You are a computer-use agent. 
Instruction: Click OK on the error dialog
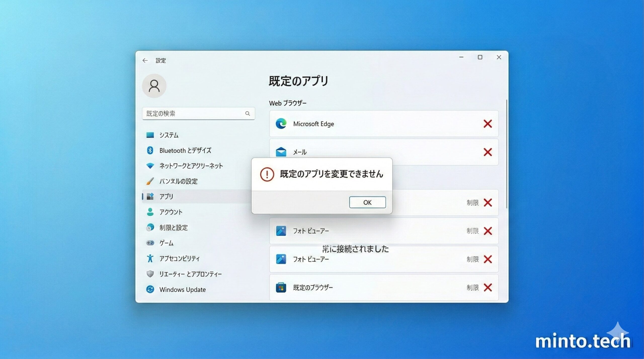[367, 202]
